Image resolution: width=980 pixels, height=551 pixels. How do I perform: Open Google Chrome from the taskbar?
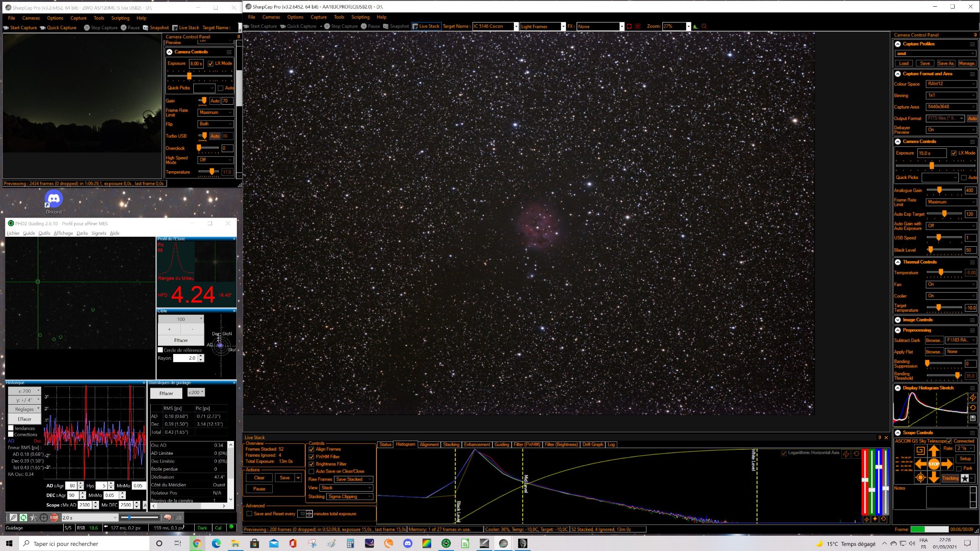[197, 543]
